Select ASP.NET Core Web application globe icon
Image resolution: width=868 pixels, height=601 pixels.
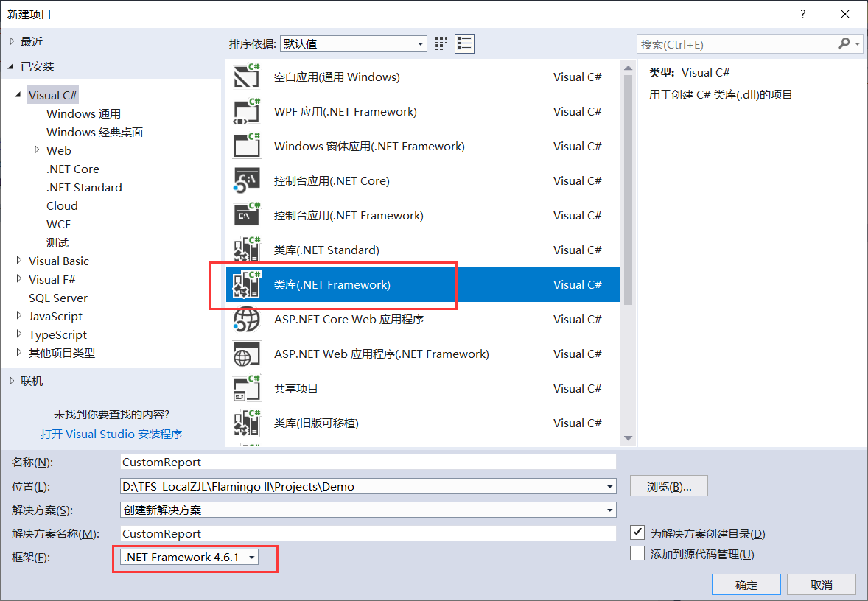247,320
